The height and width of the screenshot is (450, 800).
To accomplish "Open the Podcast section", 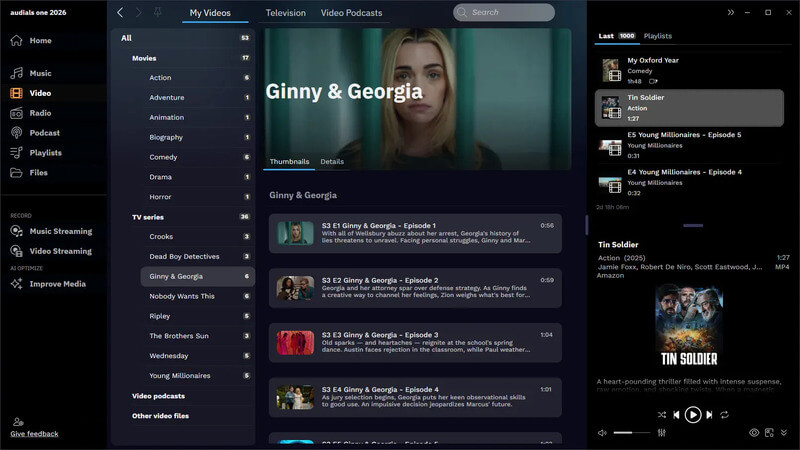I will coord(35,133).
